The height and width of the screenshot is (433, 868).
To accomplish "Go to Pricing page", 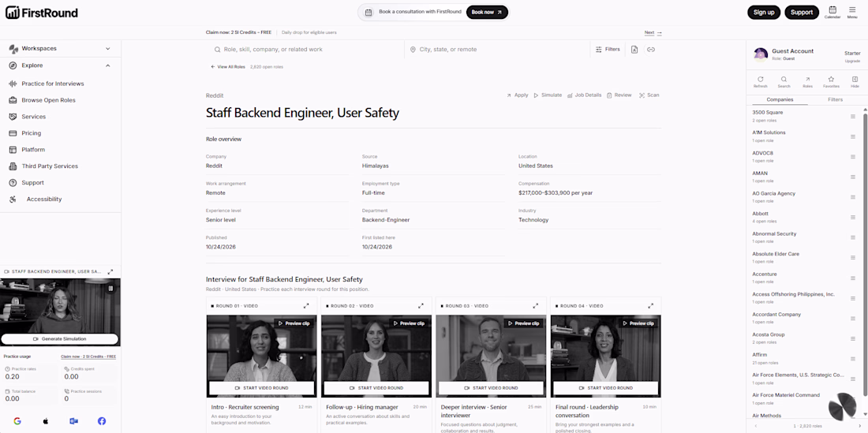I will 32,133.
